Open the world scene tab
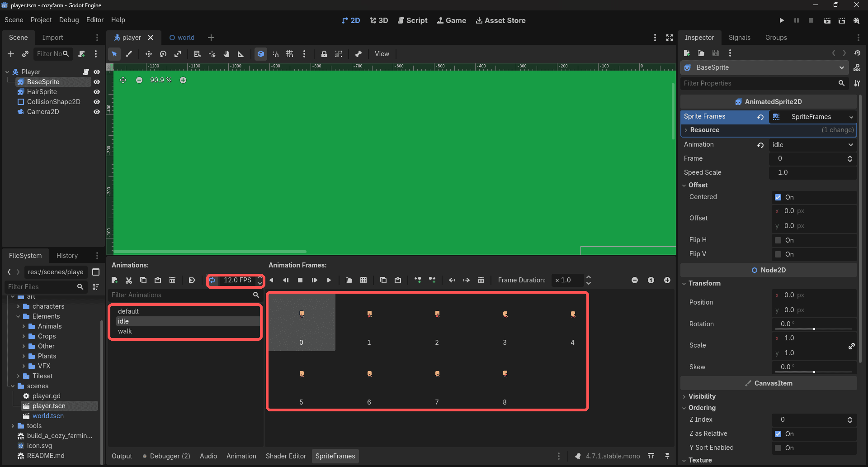This screenshot has height=467, width=868. click(182, 38)
